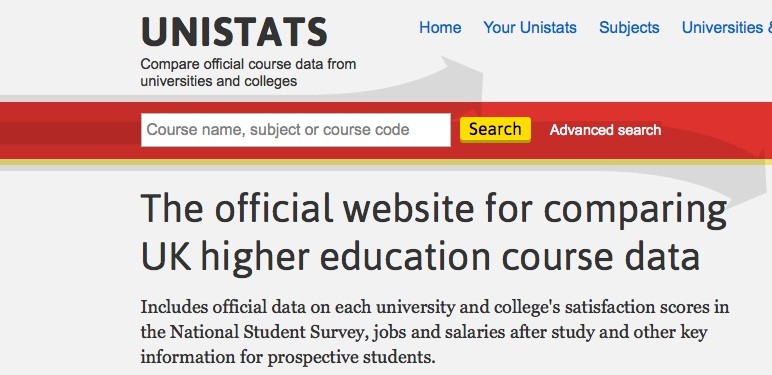Click 'UK higher education course data' heading line
Image resolution: width=772 pixels, height=375 pixels.
(420, 256)
